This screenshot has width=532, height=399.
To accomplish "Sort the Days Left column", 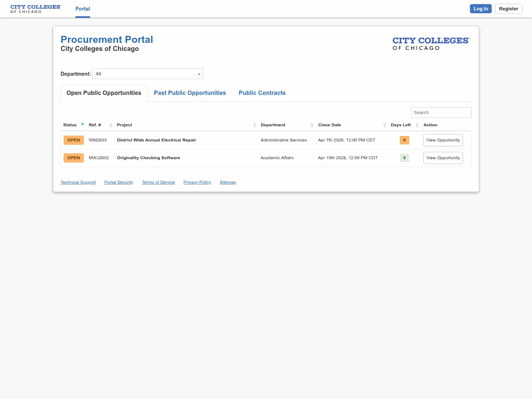I will point(417,125).
